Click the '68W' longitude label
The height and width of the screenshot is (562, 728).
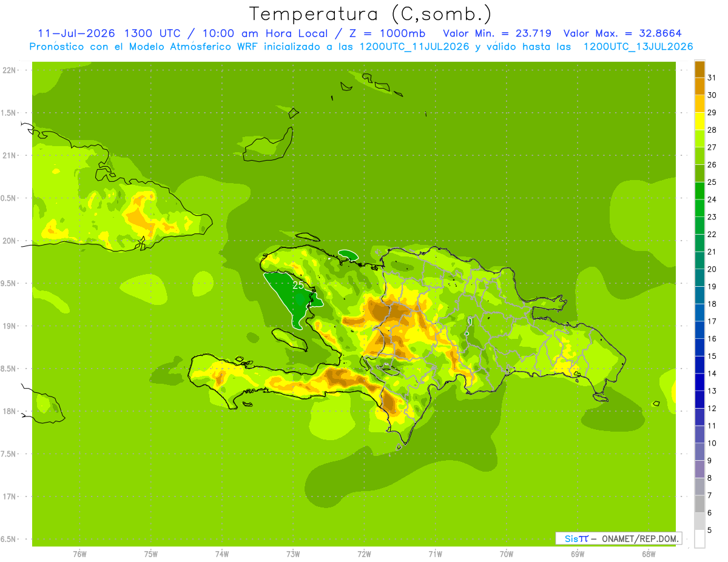tap(649, 554)
